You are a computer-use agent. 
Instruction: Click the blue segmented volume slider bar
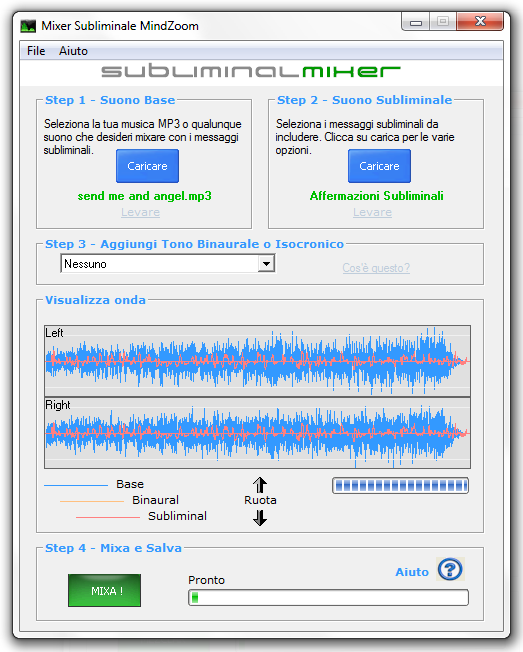tap(400, 485)
